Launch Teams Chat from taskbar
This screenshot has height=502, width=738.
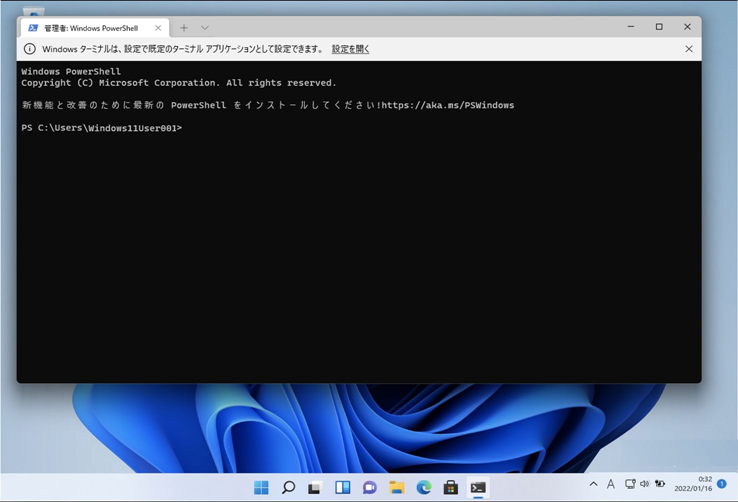pyautogui.click(x=369, y=487)
